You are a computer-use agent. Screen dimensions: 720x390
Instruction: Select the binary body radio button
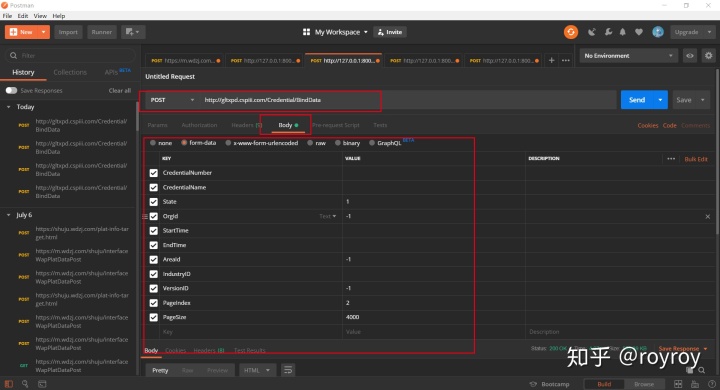click(x=338, y=143)
